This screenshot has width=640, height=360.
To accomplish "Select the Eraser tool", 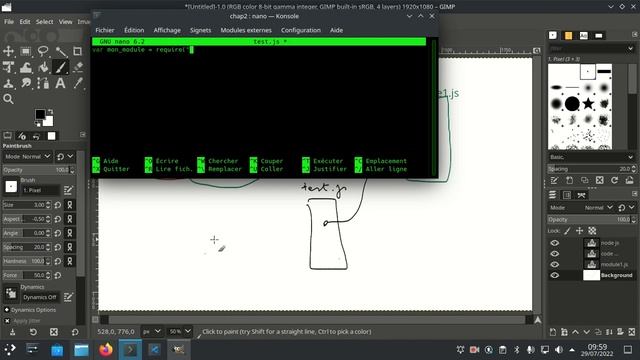I will point(78,67).
